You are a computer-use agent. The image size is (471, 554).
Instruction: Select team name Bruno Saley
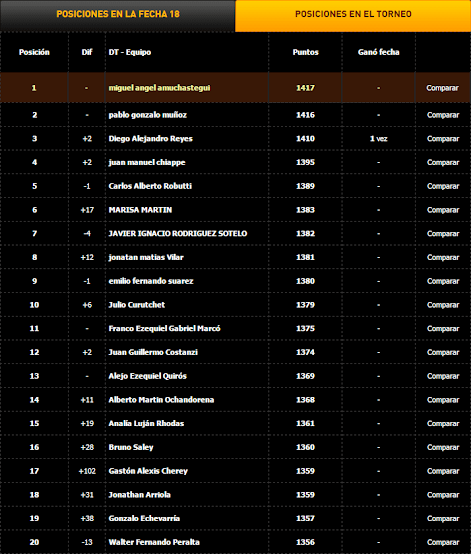point(131,447)
